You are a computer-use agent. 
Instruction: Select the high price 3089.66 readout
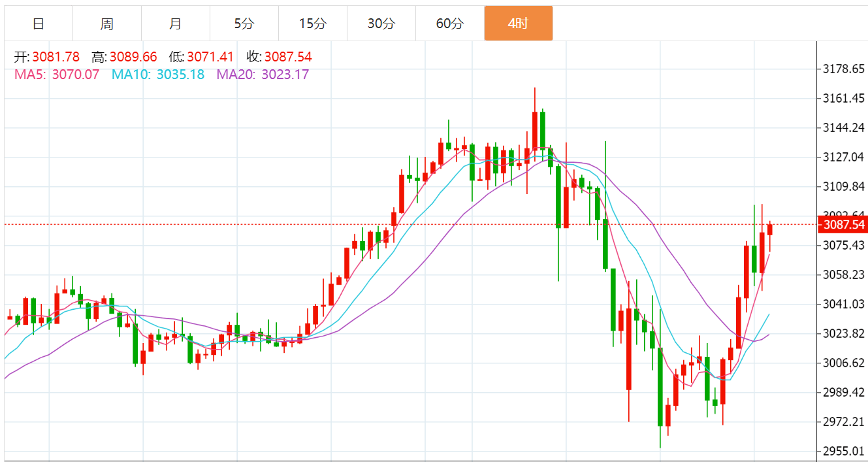click(x=133, y=58)
